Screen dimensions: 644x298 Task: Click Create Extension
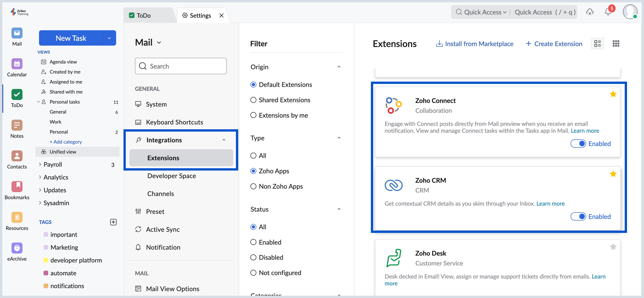pyautogui.click(x=554, y=44)
